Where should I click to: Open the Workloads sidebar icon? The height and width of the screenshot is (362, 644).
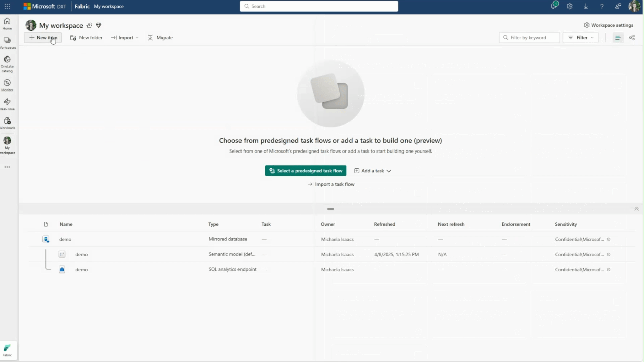tap(7, 123)
